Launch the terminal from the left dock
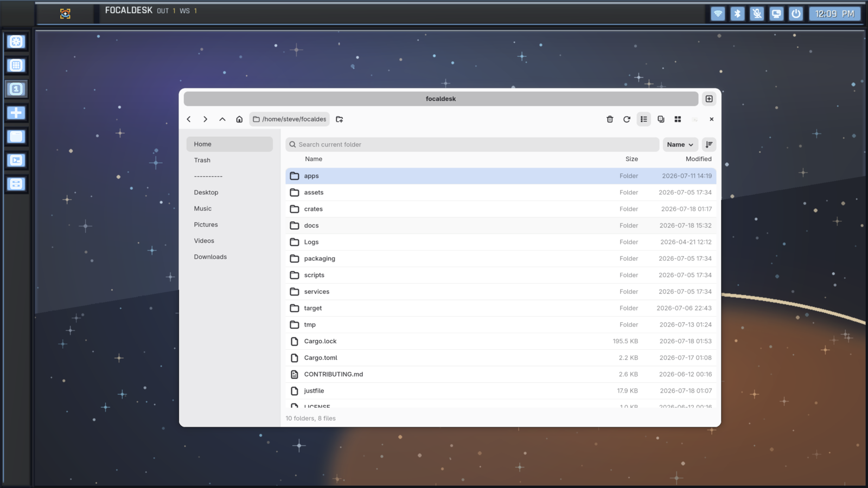The image size is (868, 488). pyautogui.click(x=16, y=160)
